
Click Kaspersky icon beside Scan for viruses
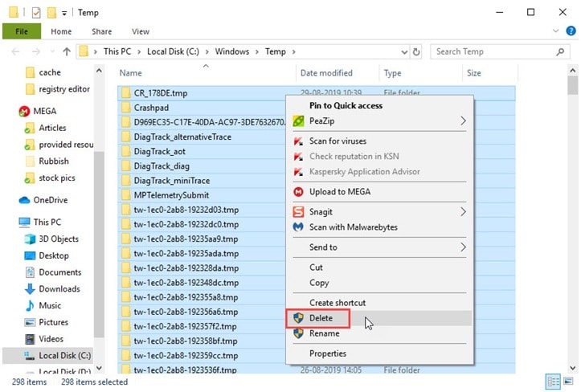click(298, 141)
